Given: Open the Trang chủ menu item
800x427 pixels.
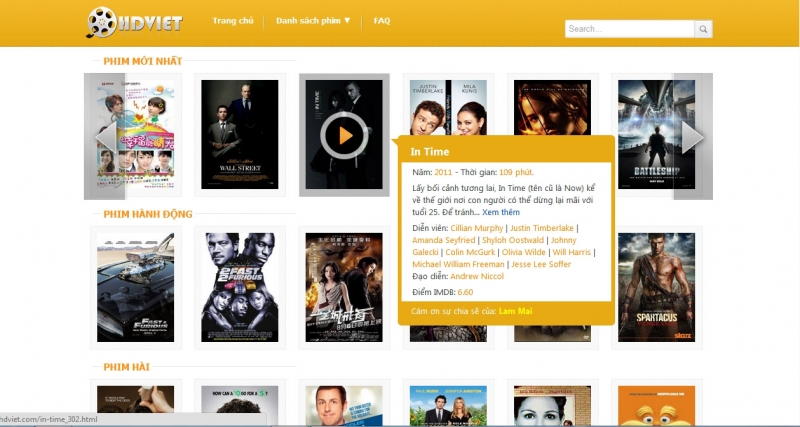Looking at the screenshot, I should tap(233, 20).
